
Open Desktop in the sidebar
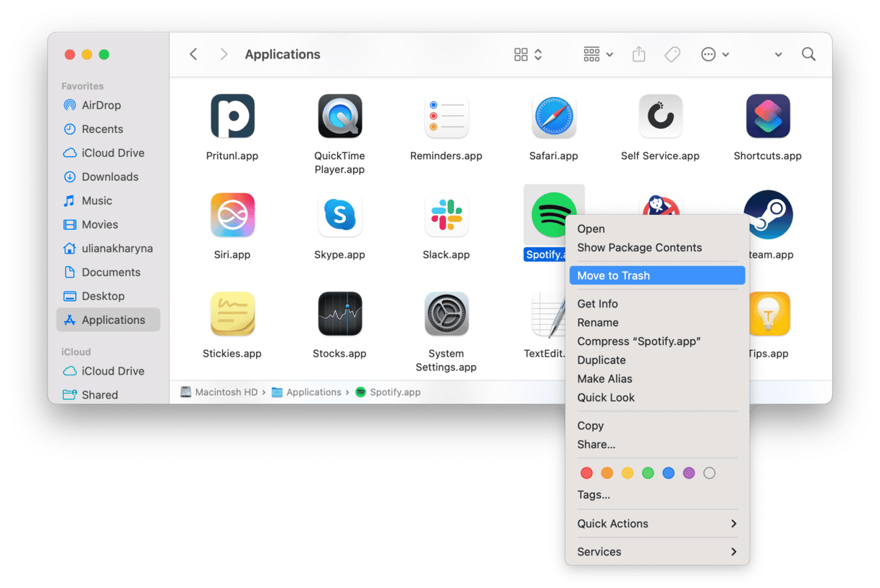tap(108, 296)
